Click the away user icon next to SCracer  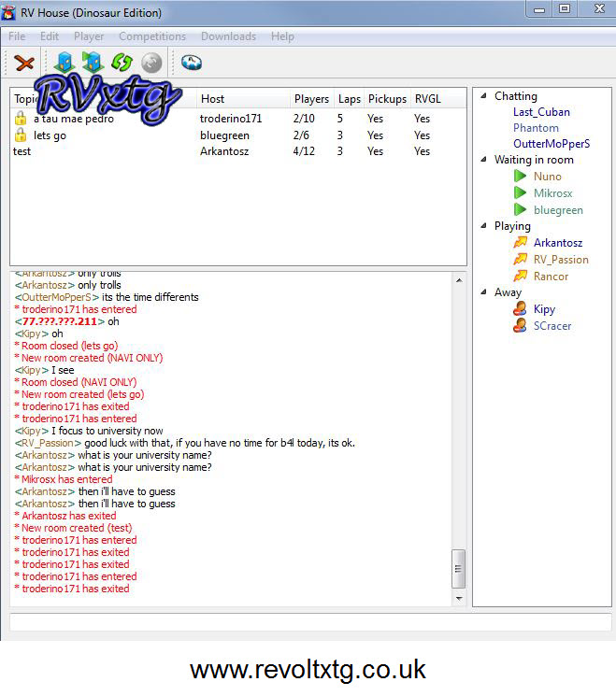click(x=520, y=326)
